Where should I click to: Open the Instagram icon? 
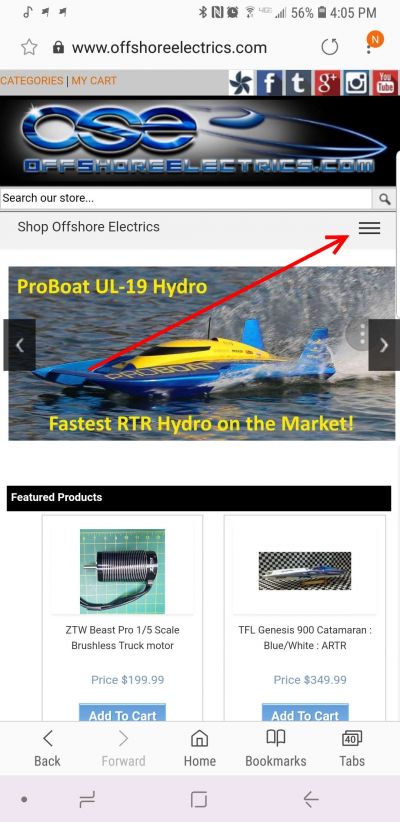tap(356, 83)
